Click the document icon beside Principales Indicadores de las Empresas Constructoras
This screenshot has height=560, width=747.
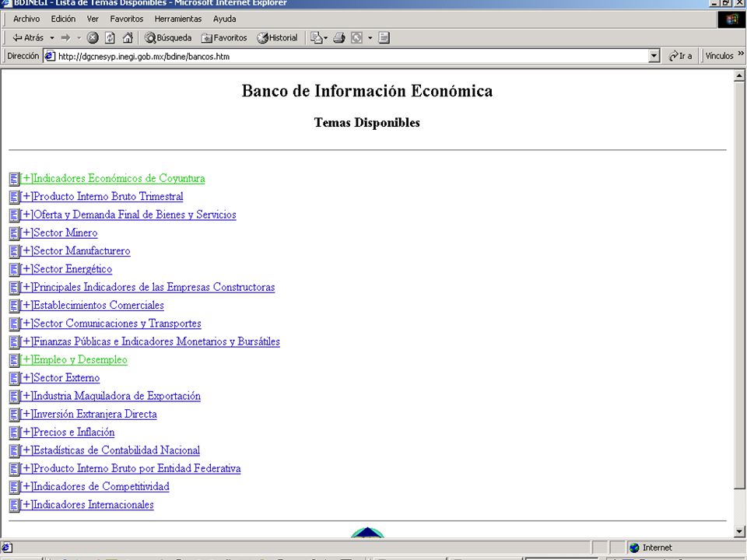(14, 287)
